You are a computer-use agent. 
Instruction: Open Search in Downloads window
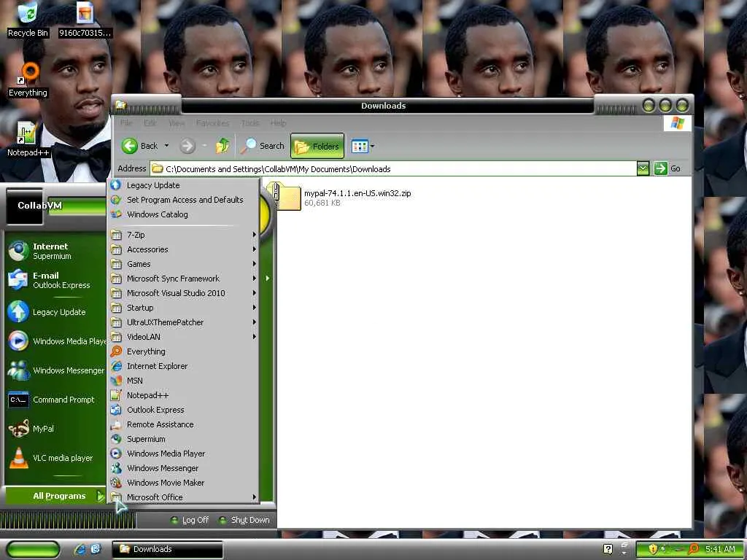click(262, 146)
